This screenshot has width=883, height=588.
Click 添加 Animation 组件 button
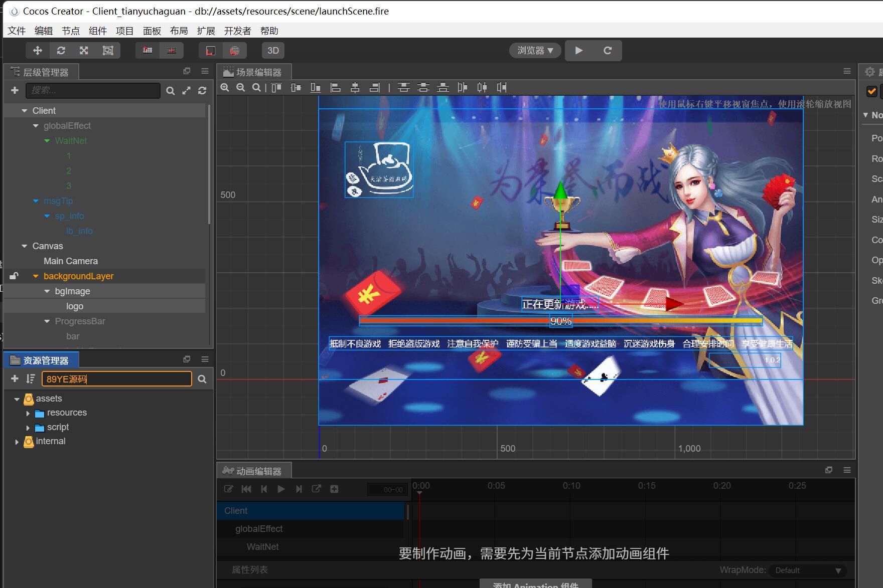(x=535, y=584)
